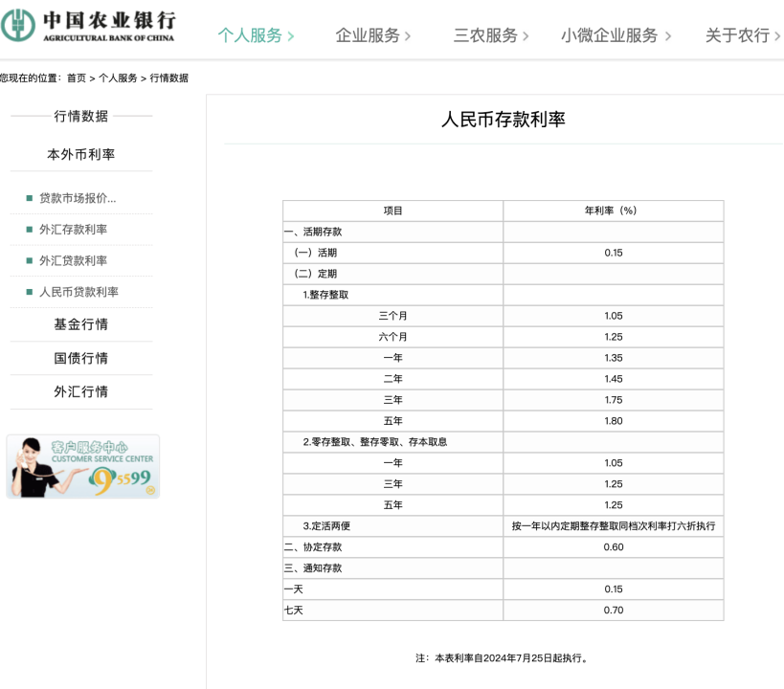
Task: Open 贷款市场报价 sidebar link
Action: 78,198
